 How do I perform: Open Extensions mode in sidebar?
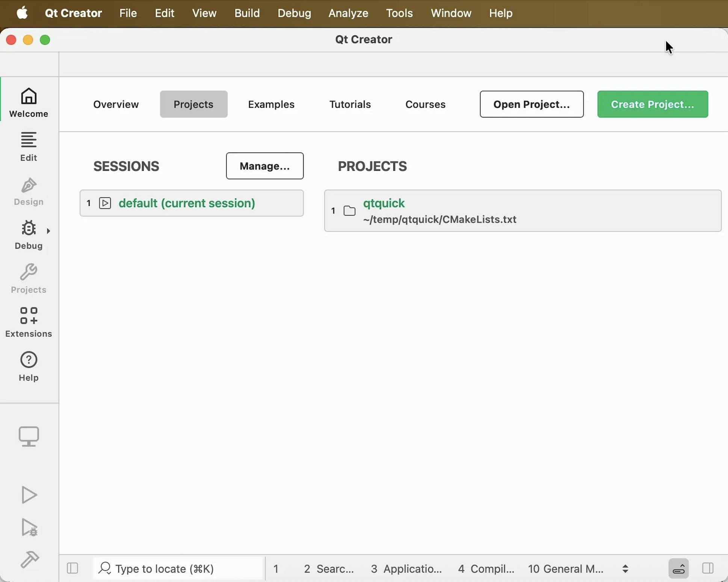tap(29, 323)
